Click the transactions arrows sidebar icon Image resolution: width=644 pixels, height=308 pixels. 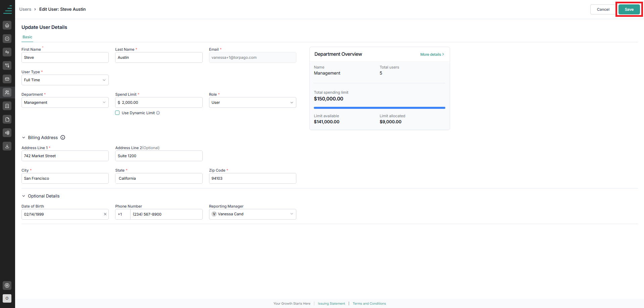tap(7, 52)
